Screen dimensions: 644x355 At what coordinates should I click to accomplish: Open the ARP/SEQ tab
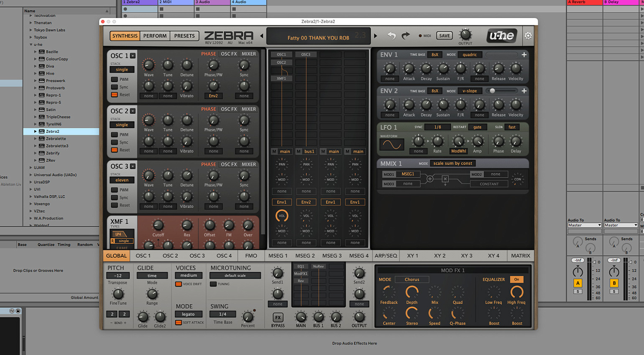click(x=386, y=256)
